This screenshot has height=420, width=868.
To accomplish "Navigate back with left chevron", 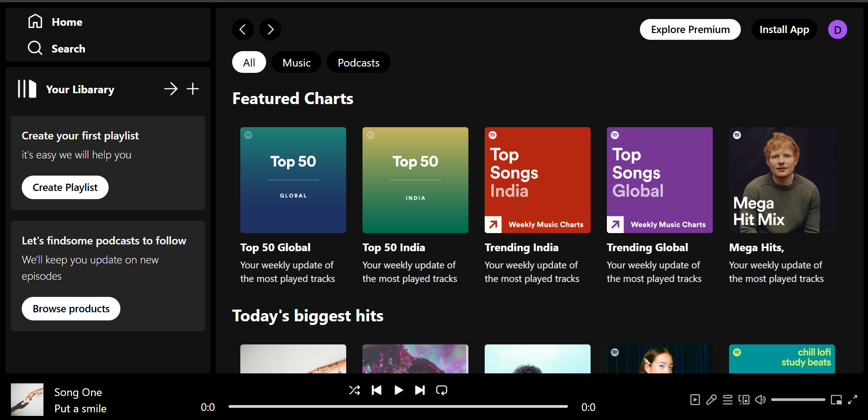I will click(x=243, y=29).
